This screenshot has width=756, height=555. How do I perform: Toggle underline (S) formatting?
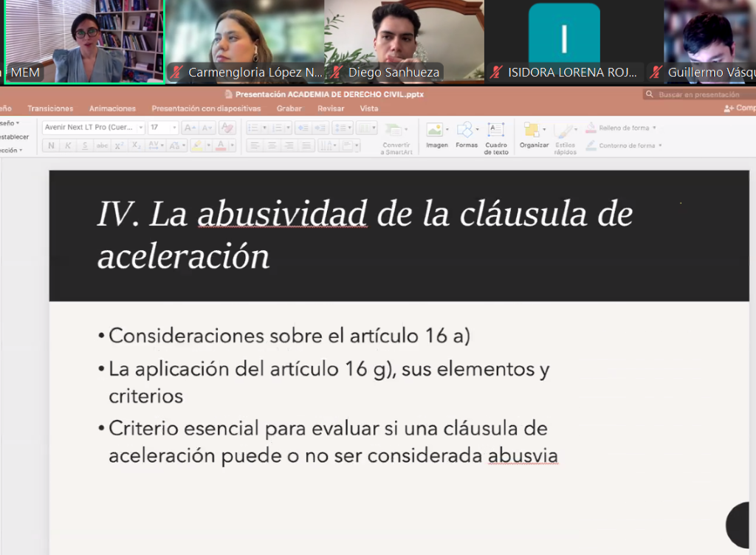click(85, 146)
